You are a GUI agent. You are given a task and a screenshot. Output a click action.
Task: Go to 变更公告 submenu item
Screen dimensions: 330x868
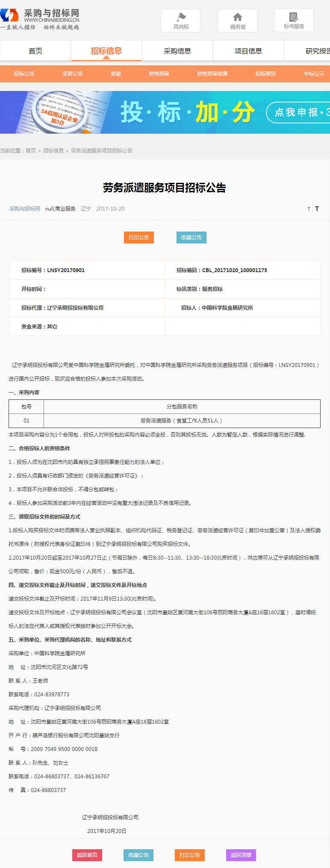coord(73,74)
